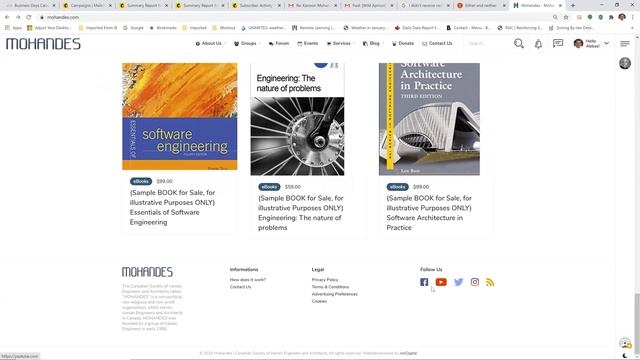Bookmark this page with star icon
Image resolution: width=640 pixels, height=360 pixels.
pos(566,17)
